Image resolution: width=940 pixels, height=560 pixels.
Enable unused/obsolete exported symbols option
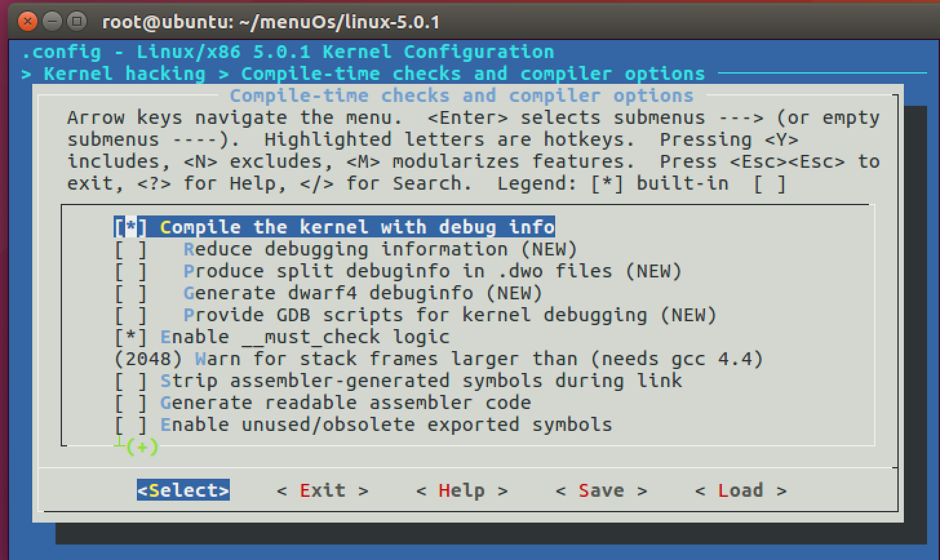(131, 425)
